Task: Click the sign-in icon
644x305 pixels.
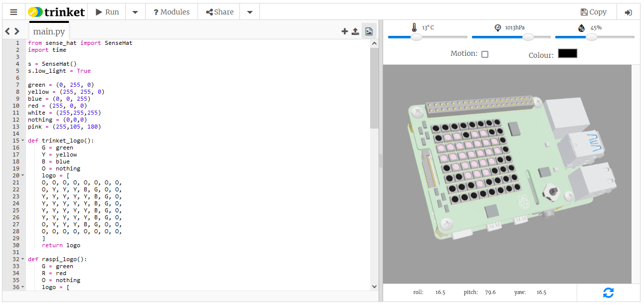Action: [x=628, y=12]
